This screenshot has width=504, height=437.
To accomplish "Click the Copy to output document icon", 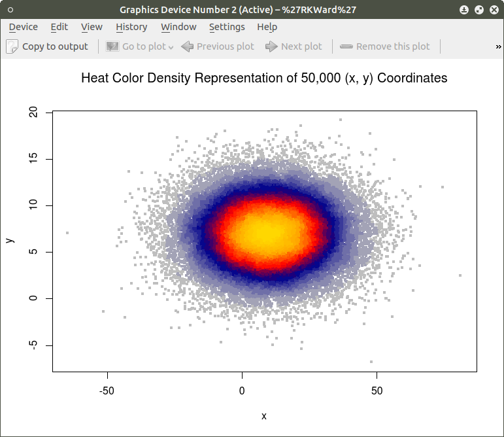I will click(12, 46).
